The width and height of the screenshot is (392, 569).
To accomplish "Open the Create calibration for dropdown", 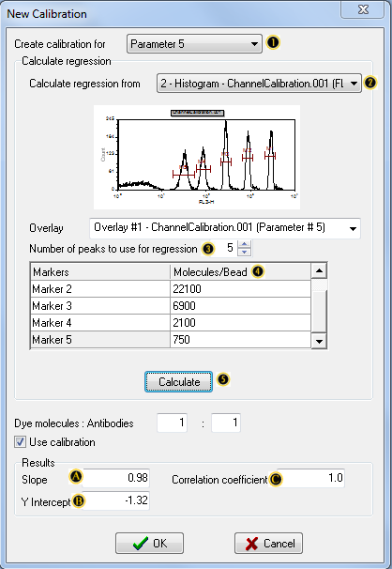I will [194, 44].
